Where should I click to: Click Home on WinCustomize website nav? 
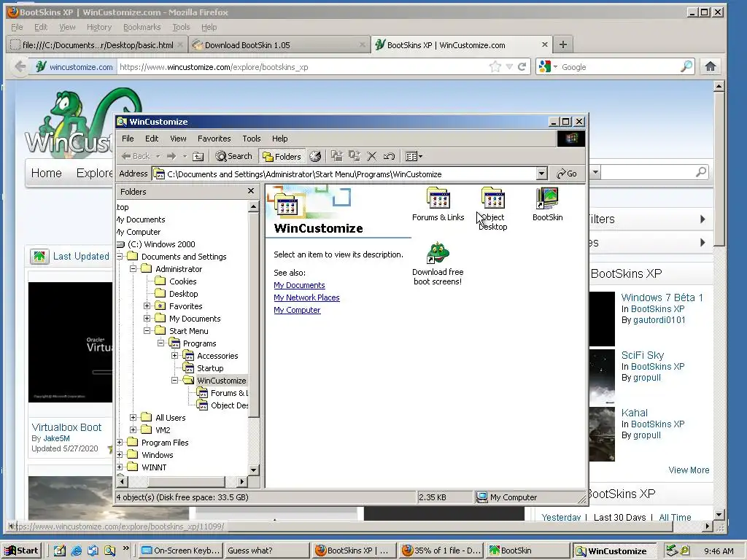(46, 173)
